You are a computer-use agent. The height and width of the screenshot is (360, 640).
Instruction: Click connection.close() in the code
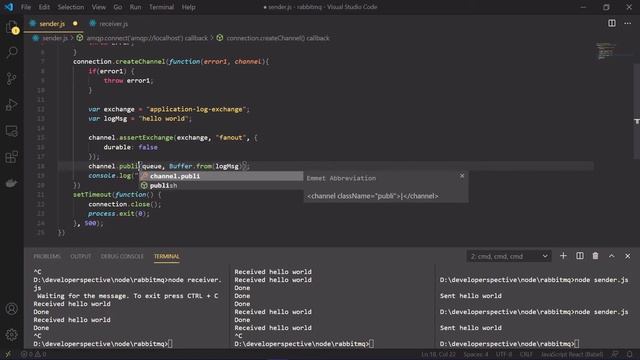point(123,204)
